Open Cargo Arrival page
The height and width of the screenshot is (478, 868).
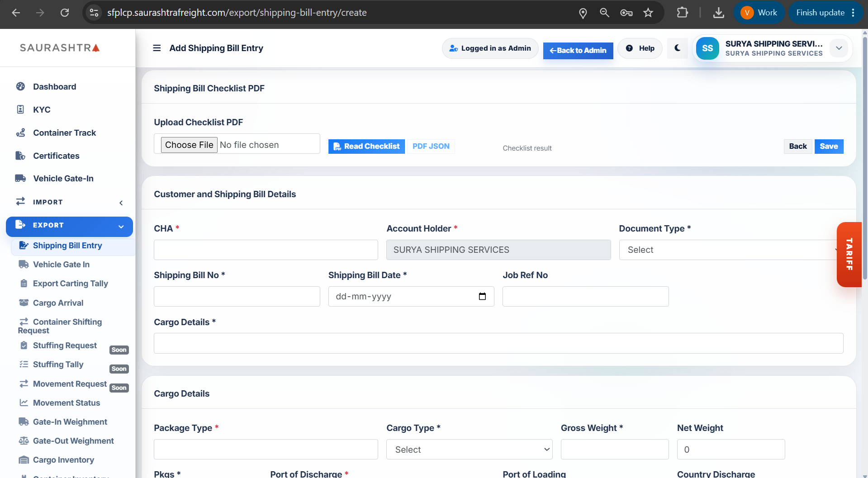(58, 303)
